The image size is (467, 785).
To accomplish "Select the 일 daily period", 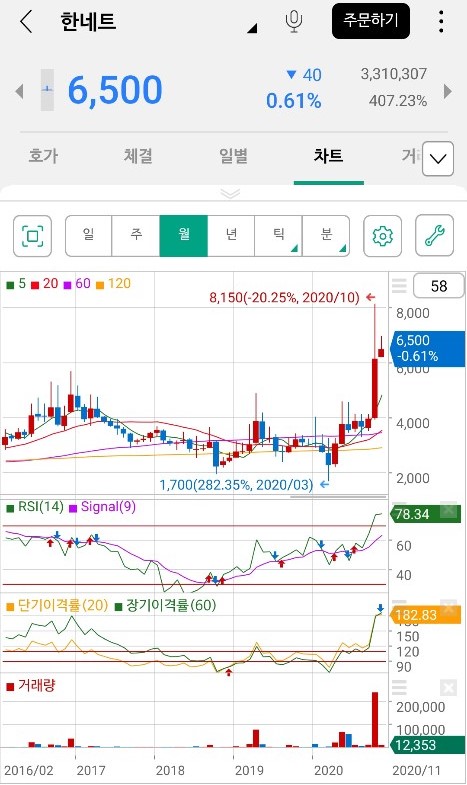I will click(89, 236).
